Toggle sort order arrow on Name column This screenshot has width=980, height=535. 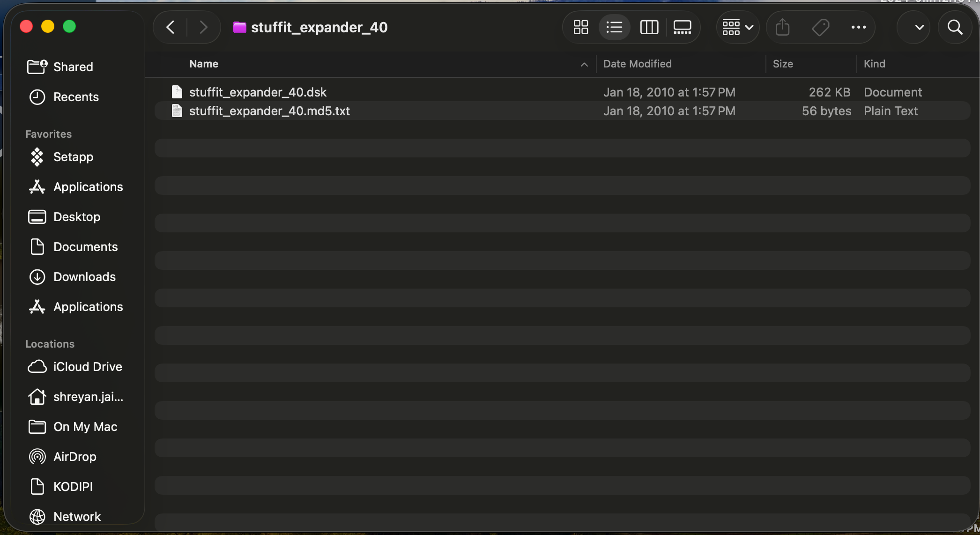pos(584,65)
